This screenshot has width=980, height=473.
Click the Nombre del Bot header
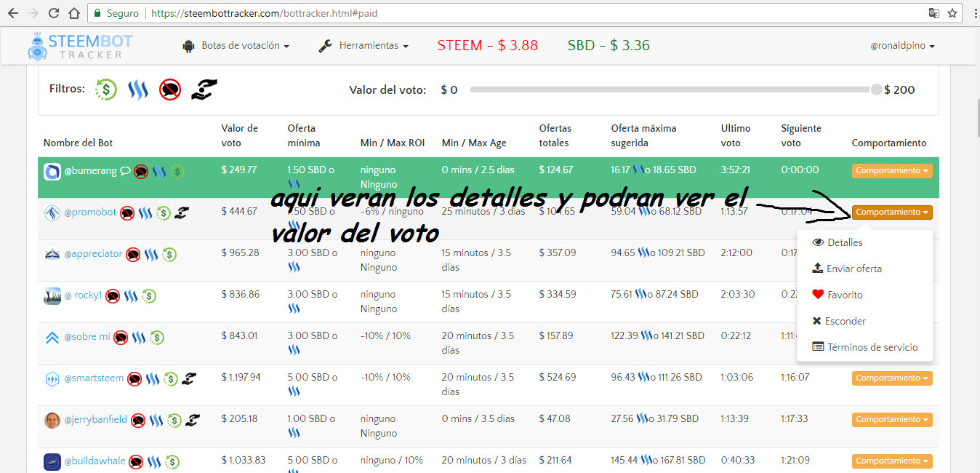point(78,143)
